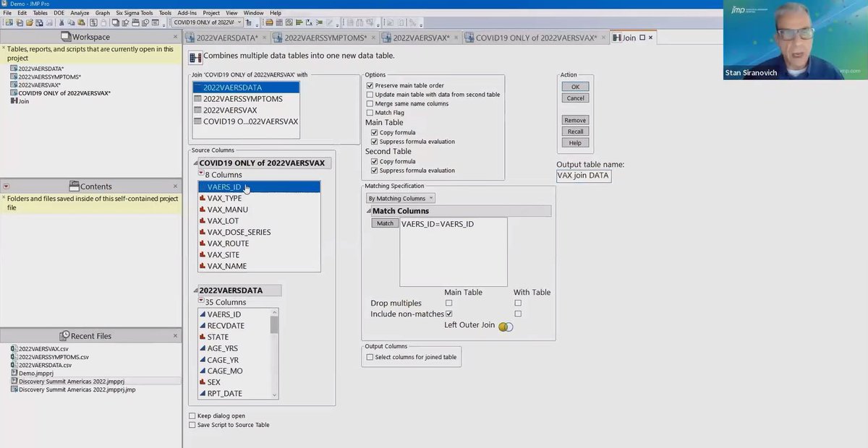
Task: Click the Left Outer Join Venn diagram icon
Action: (x=506, y=327)
